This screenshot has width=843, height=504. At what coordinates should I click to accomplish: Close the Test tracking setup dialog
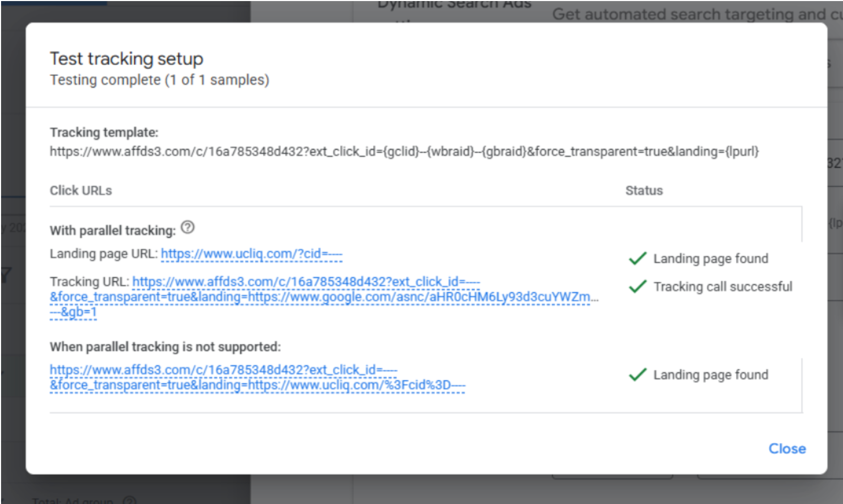click(787, 449)
